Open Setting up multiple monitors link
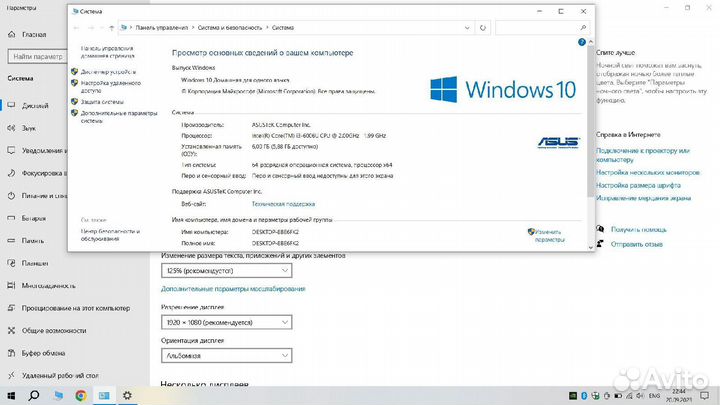This screenshot has height=405, width=720. [647, 173]
